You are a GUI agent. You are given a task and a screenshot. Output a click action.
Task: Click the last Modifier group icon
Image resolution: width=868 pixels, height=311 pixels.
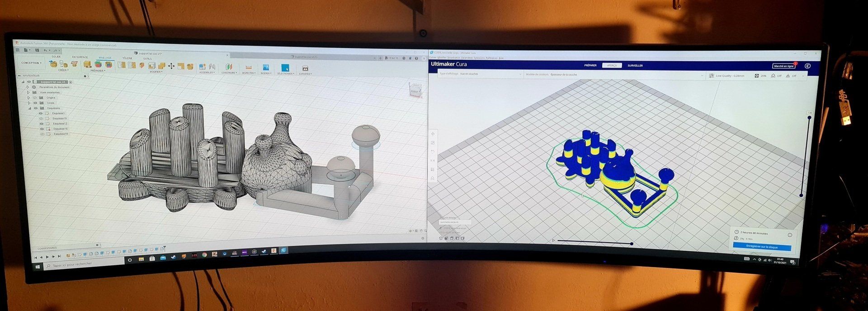click(190, 67)
